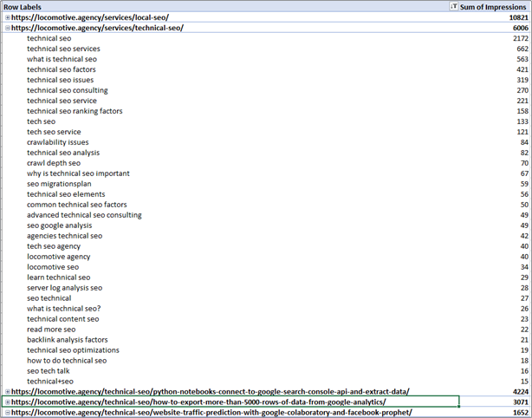The image size is (532, 418).
Task: Click the 'what is technical seo' cell
Action: (68, 59)
